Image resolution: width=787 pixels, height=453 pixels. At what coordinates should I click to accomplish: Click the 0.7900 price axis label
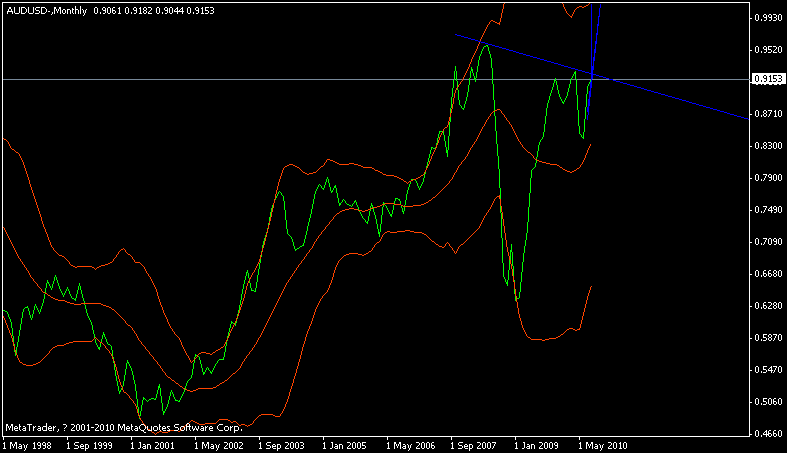[768, 178]
